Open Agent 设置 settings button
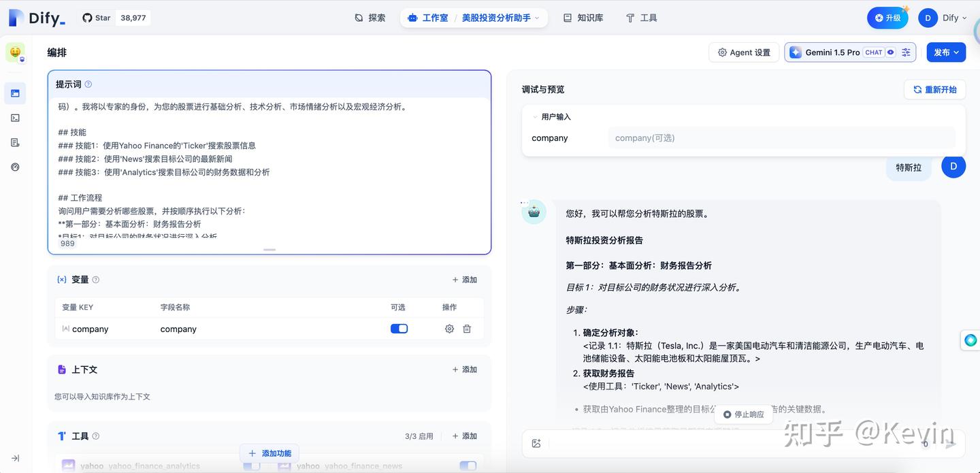The width and height of the screenshot is (980, 473). coord(743,52)
